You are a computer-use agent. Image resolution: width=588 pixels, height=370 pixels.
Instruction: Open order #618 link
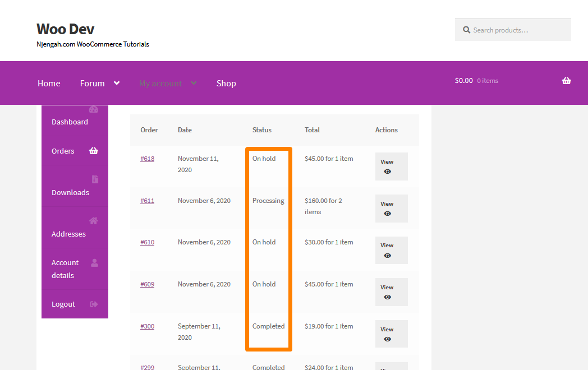(148, 159)
